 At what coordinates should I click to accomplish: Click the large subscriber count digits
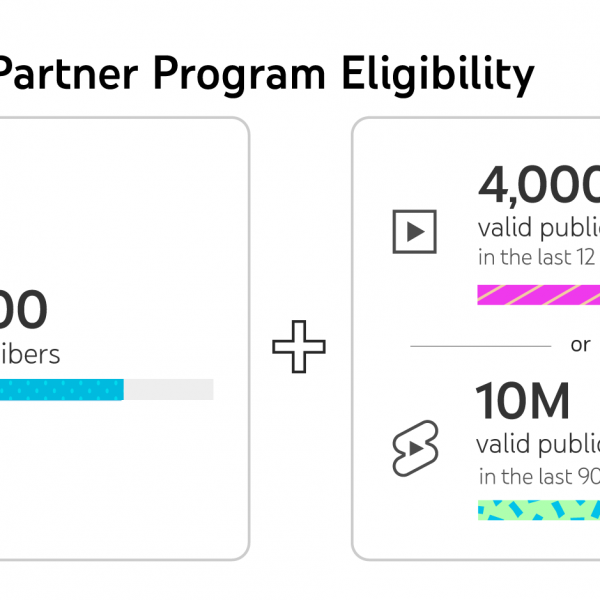coord(23,309)
